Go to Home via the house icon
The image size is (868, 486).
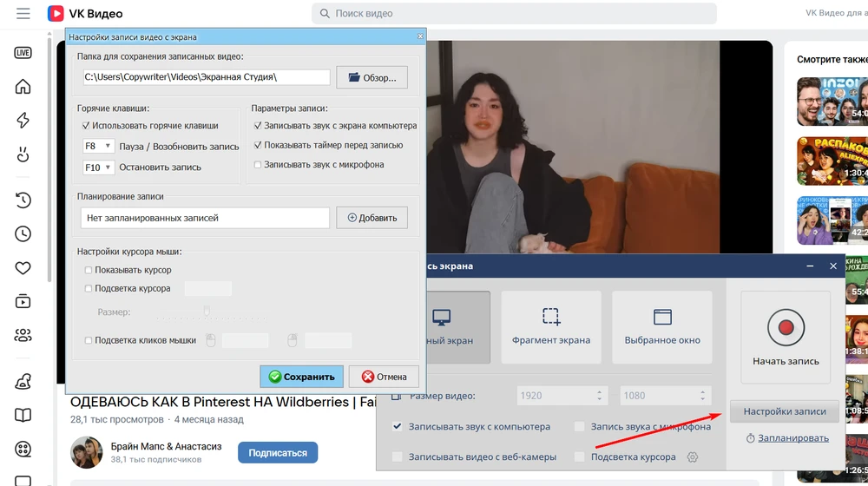pyautogui.click(x=23, y=86)
